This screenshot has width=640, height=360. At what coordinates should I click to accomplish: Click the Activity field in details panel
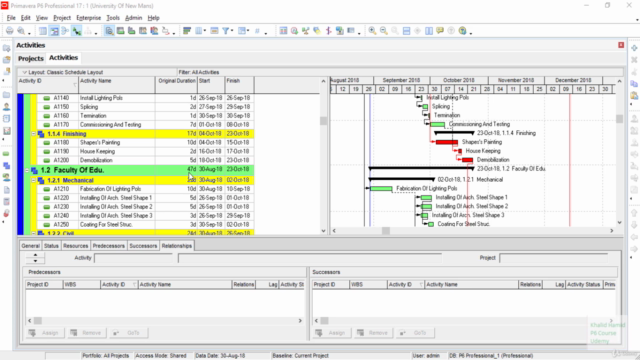pos(134,258)
